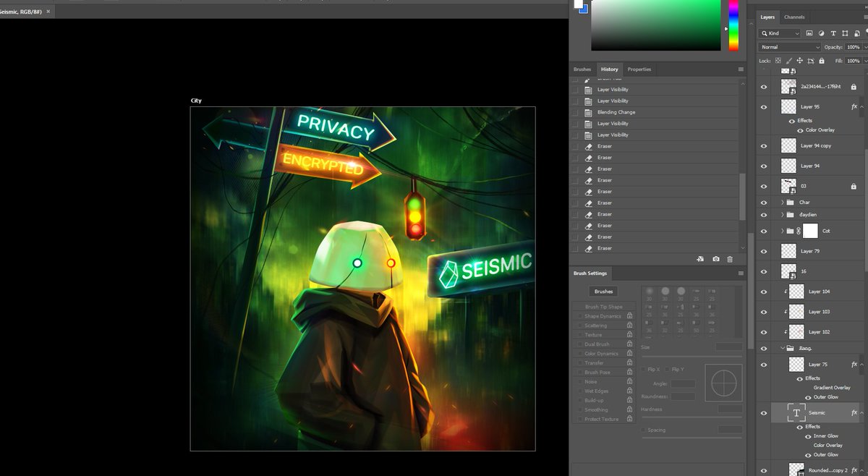Hide the Char group eye icon
The height and width of the screenshot is (476, 868).
tap(764, 203)
